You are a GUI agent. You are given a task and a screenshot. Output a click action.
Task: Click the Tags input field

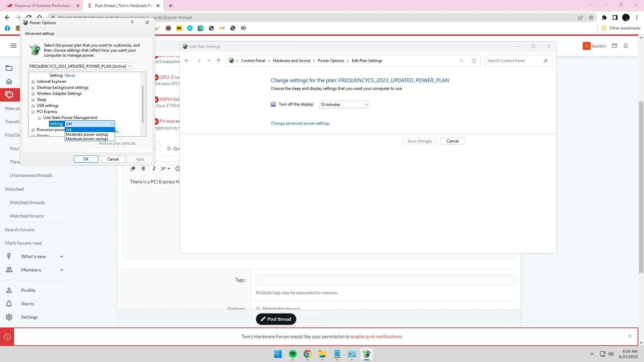(x=385, y=280)
